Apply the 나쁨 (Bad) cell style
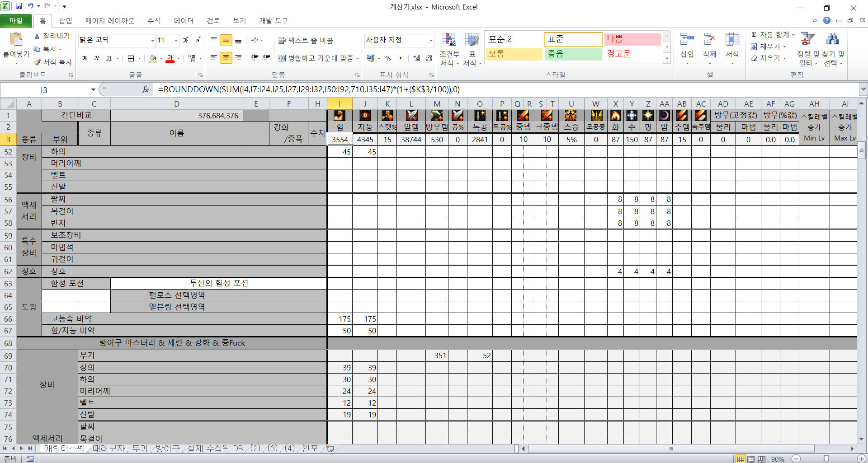This screenshot has width=868, height=463. click(632, 39)
